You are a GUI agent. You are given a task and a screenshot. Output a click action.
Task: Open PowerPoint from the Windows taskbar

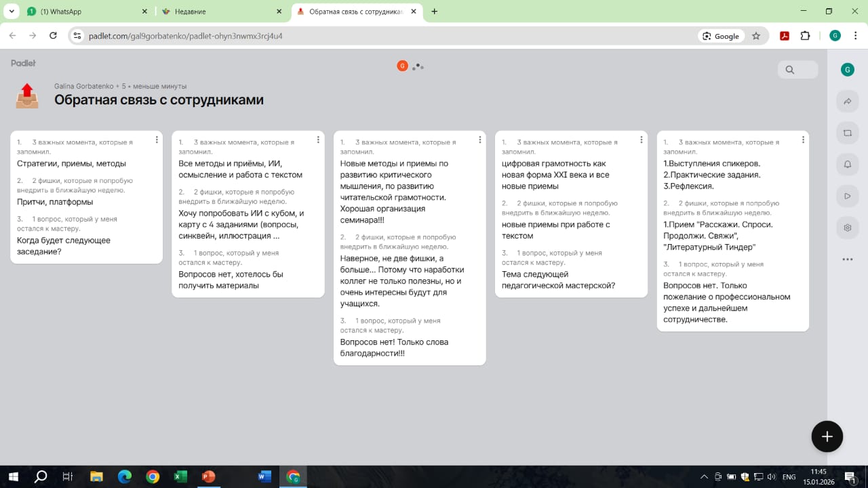[208, 476]
